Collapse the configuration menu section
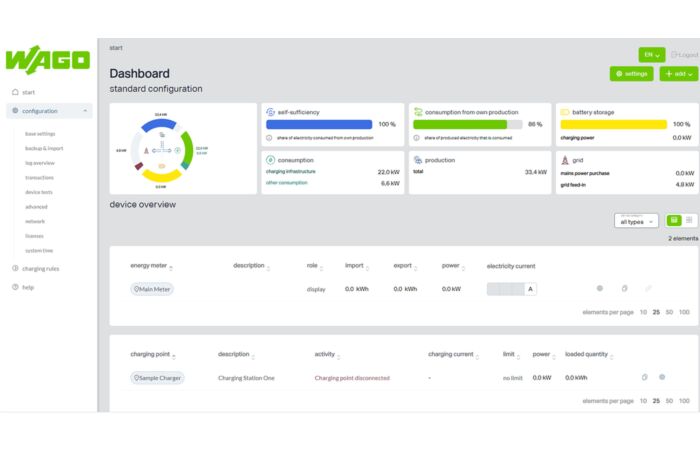This screenshot has width=700, height=450. 85,111
